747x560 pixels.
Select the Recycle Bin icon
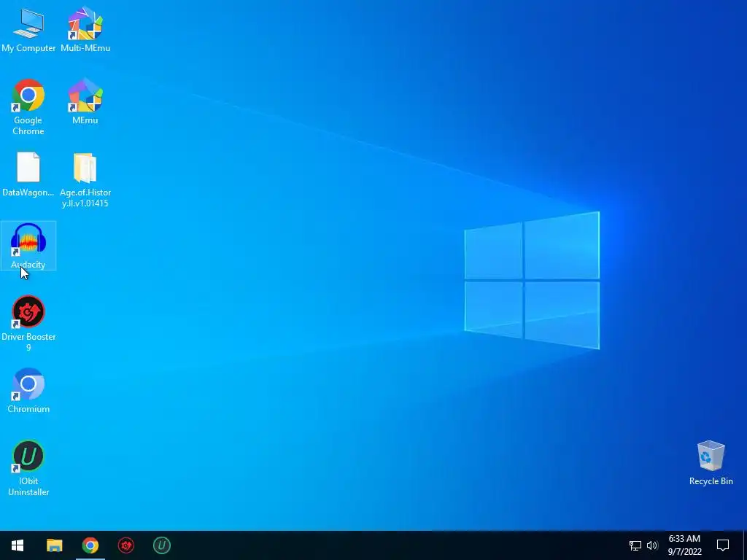pos(711,463)
